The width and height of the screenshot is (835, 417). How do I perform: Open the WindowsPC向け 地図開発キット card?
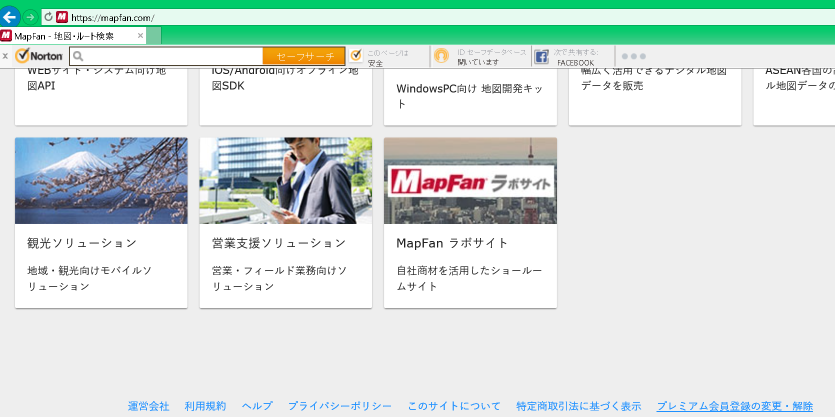(470, 96)
